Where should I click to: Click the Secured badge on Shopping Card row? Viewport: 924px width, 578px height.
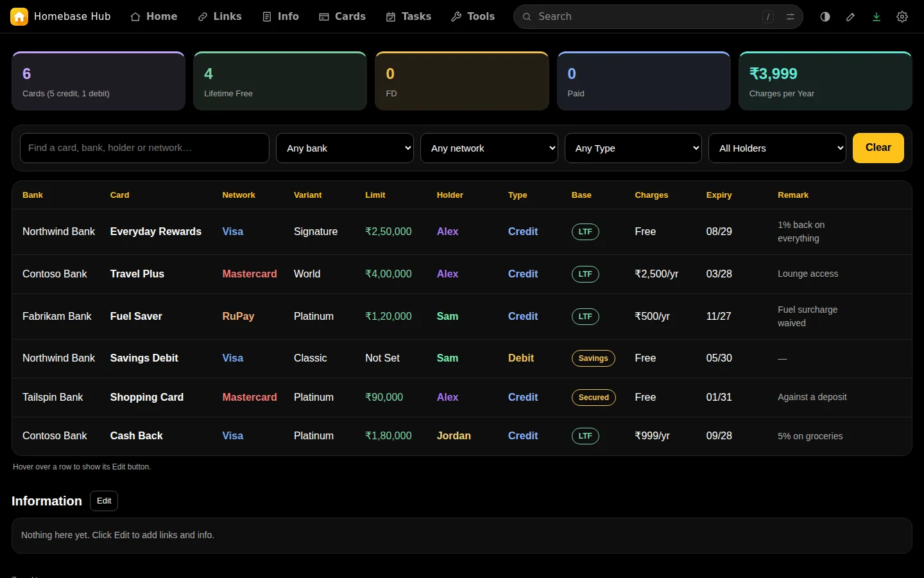click(594, 398)
